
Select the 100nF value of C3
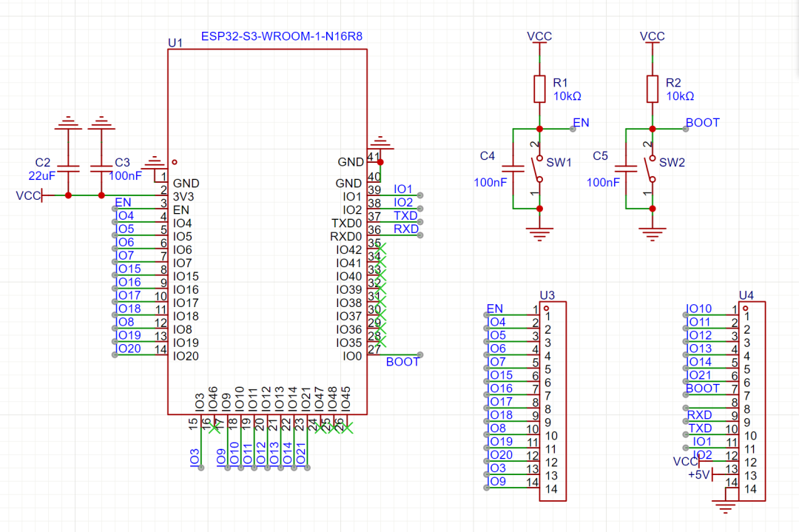(x=125, y=176)
